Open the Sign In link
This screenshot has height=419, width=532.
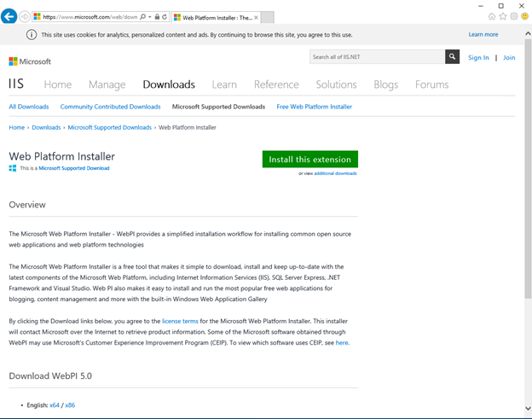pyautogui.click(x=478, y=57)
